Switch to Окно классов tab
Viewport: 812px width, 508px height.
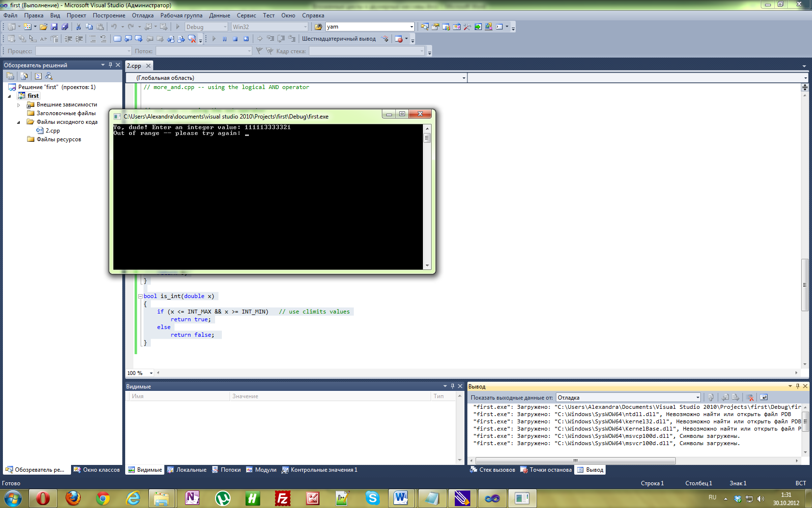[x=97, y=470]
